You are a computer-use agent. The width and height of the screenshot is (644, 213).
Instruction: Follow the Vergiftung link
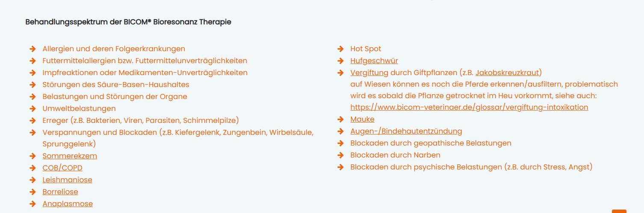369,73
